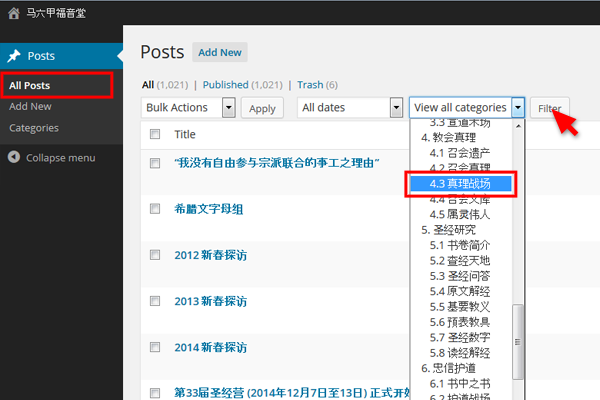
Task: Click the View all categories dropdown arrow
Action: pos(518,108)
